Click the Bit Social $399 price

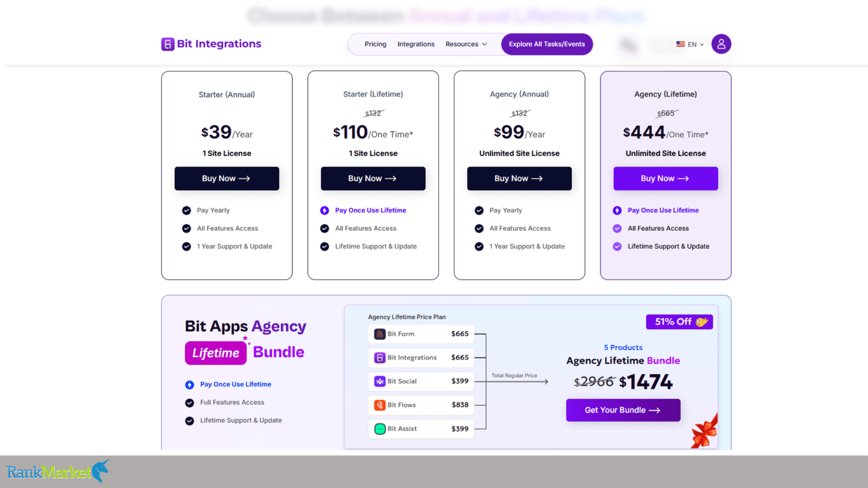click(x=460, y=381)
